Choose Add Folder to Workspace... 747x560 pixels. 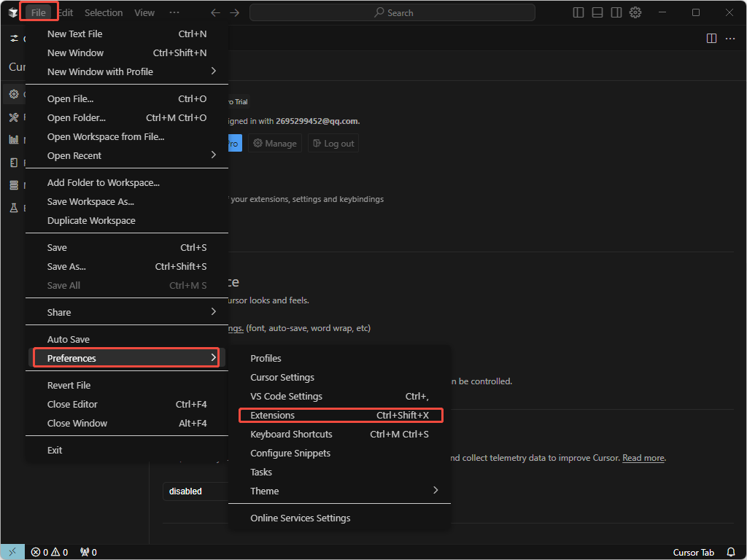point(127,183)
